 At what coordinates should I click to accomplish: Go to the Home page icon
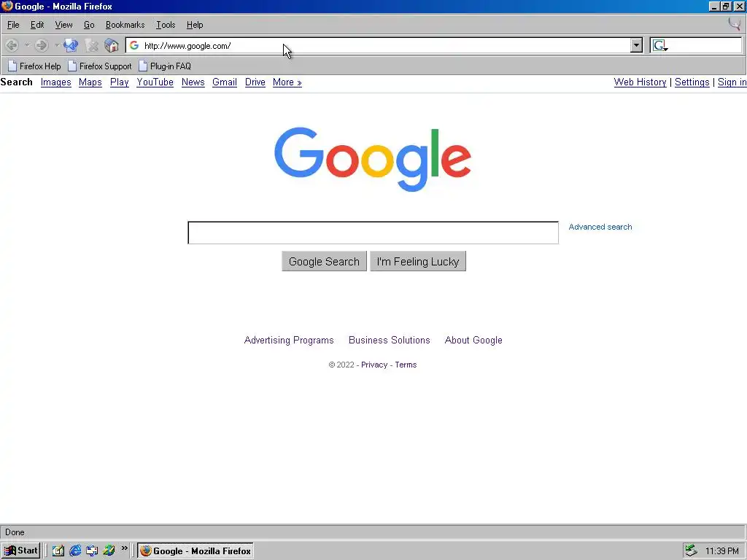[112, 46]
